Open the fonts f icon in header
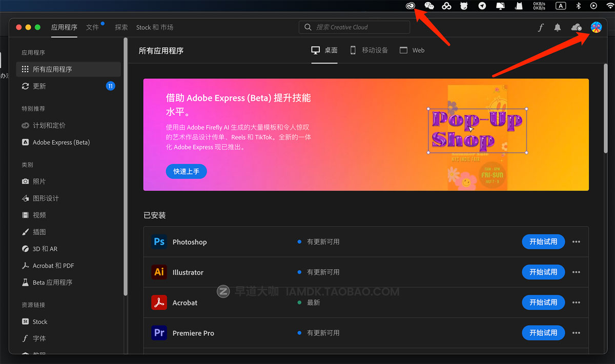The width and height of the screenshot is (615, 364). (x=541, y=28)
